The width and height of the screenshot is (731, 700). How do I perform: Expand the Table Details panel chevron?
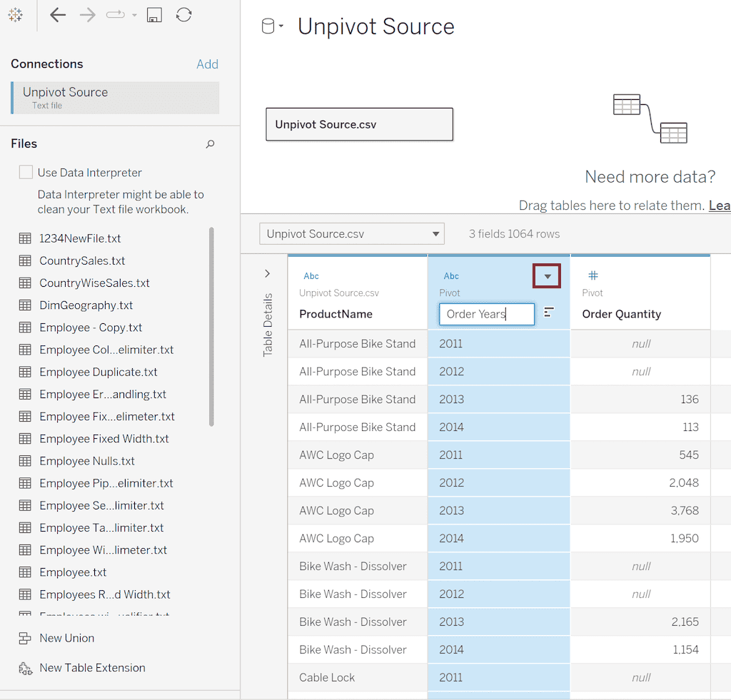[268, 273]
